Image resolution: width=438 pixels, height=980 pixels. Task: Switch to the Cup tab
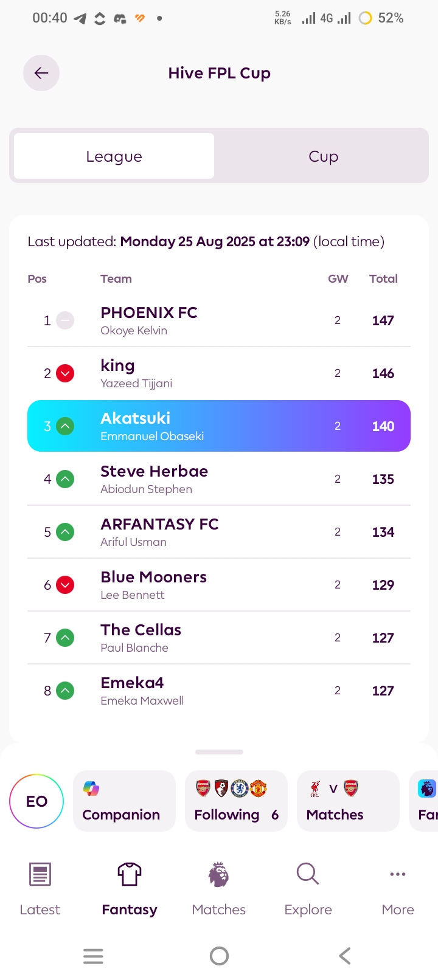click(x=323, y=156)
